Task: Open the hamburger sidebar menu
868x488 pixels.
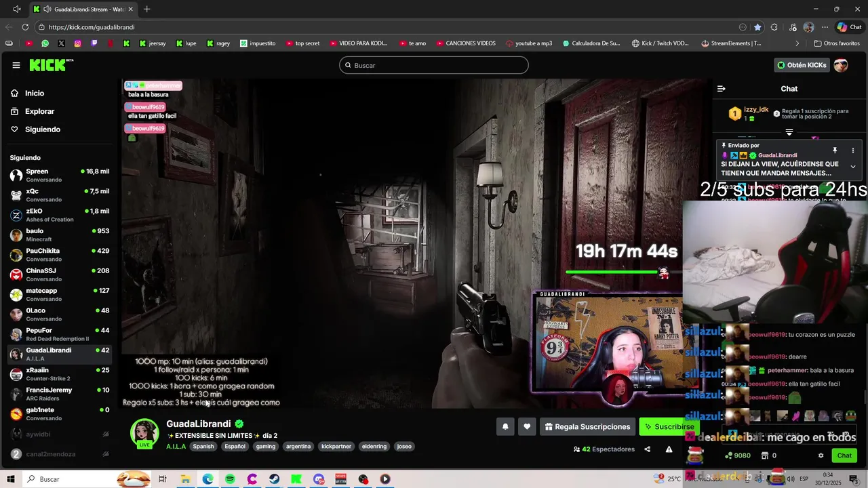Action: tap(16, 65)
